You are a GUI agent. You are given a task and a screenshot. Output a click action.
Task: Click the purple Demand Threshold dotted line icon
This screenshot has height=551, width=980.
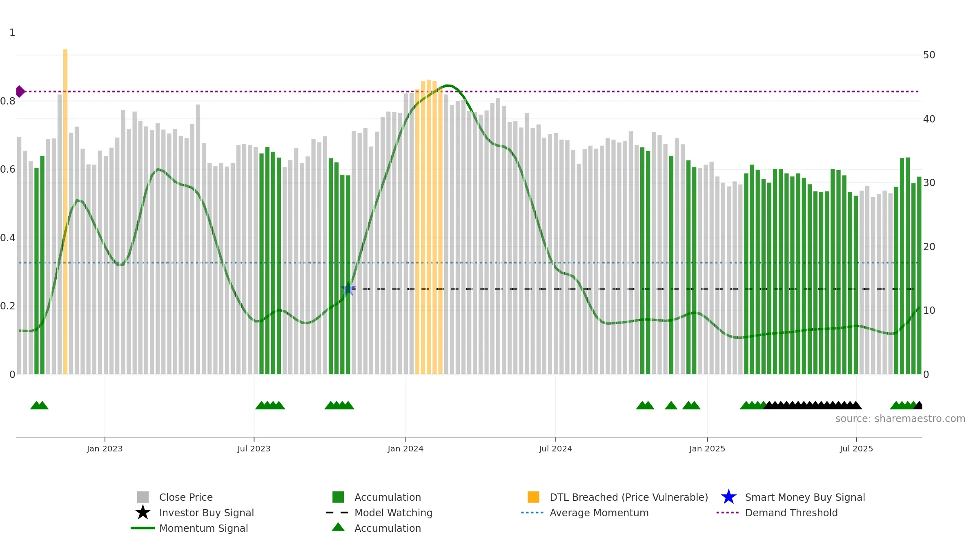(x=728, y=512)
